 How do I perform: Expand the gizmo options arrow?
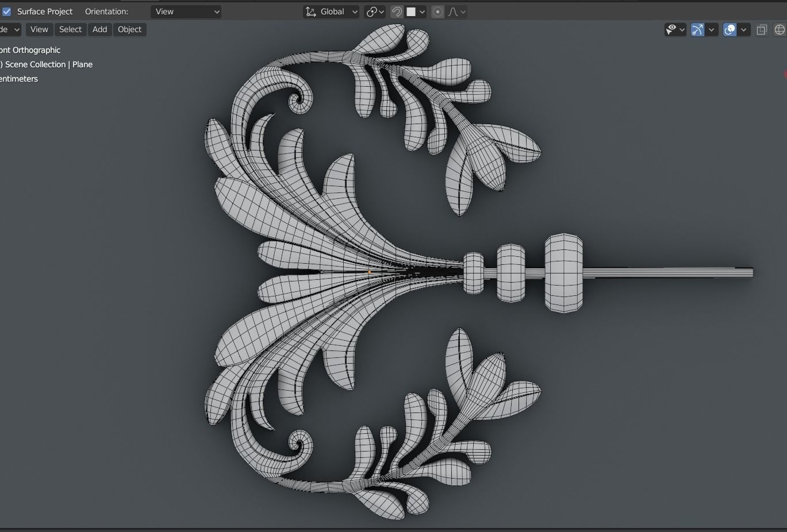(x=712, y=30)
